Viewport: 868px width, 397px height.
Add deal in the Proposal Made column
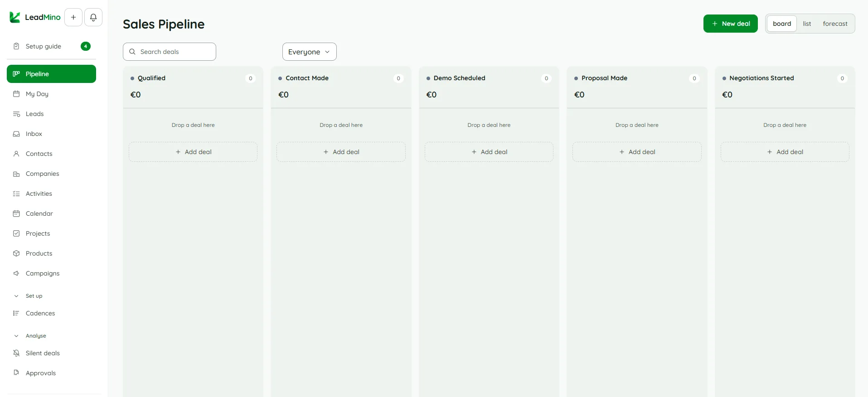637,152
